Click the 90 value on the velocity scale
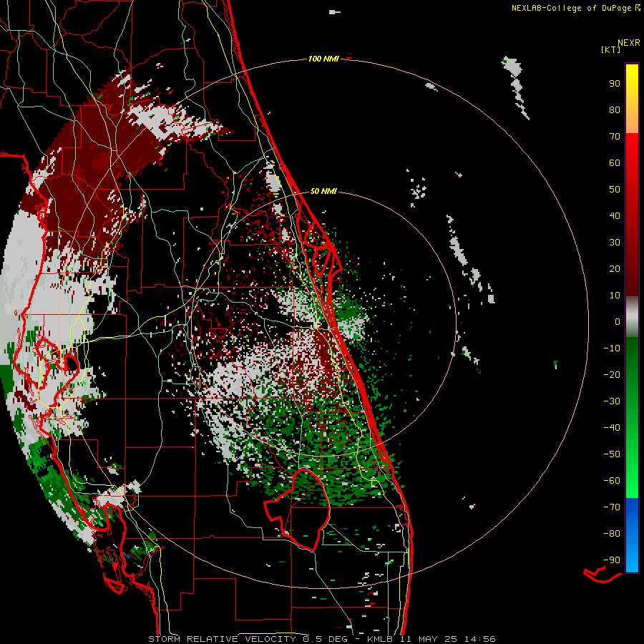 point(615,84)
